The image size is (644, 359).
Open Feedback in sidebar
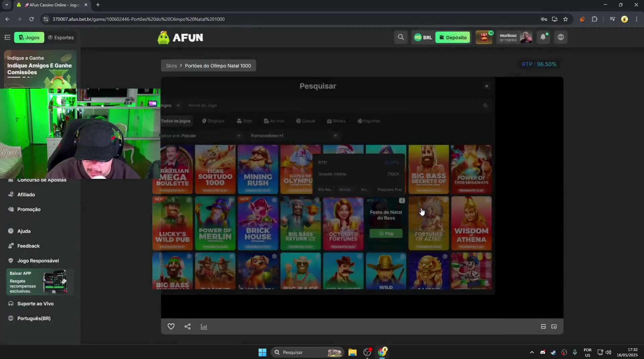[29, 246]
